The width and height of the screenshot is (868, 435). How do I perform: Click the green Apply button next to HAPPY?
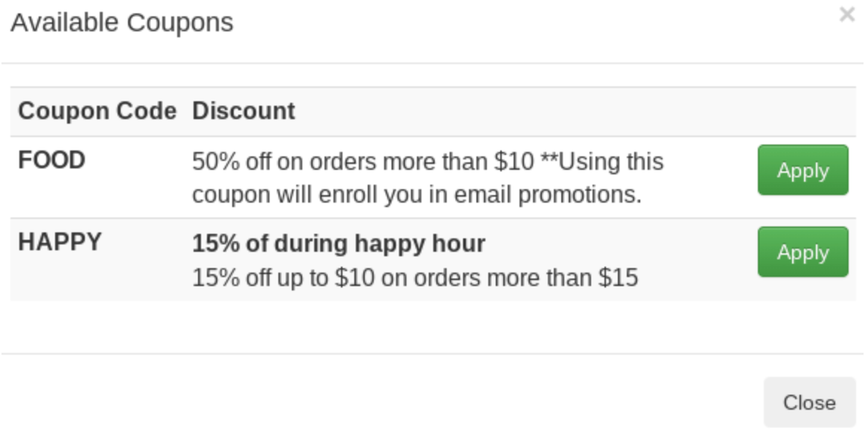click(x=802, y=253)
